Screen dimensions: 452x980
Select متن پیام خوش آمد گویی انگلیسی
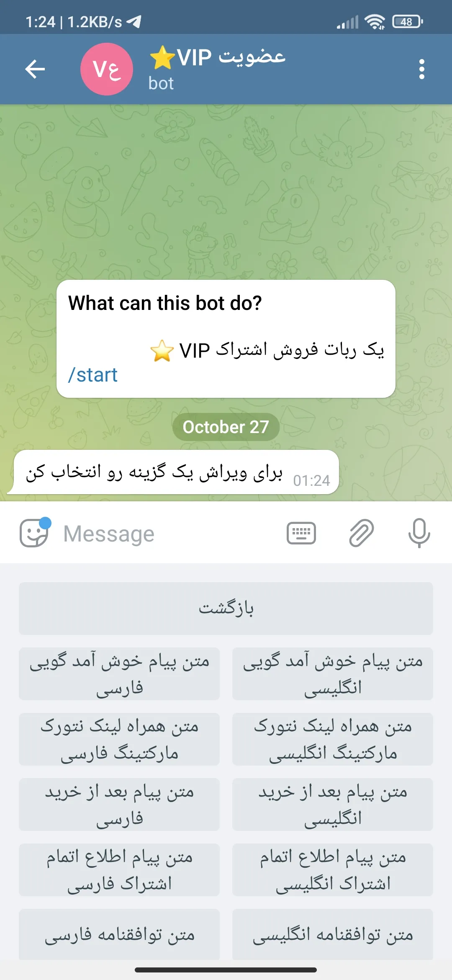click(333, 674)
